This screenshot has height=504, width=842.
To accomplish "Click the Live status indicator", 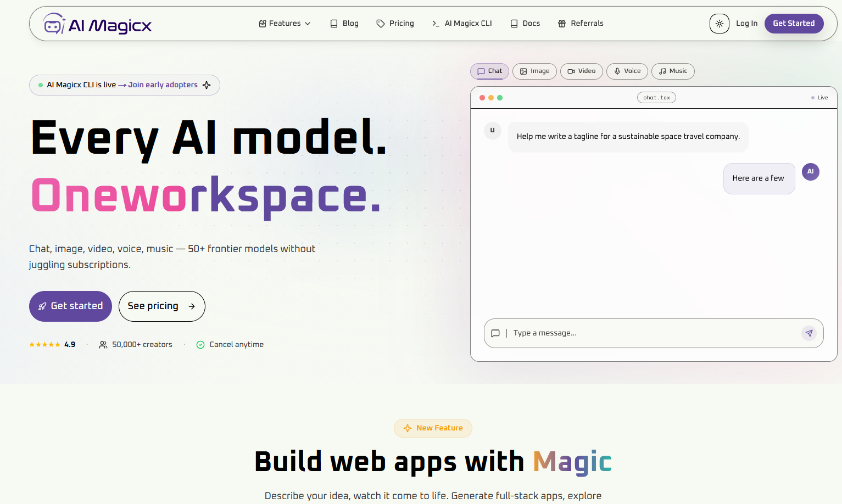I will coord(819,97).
